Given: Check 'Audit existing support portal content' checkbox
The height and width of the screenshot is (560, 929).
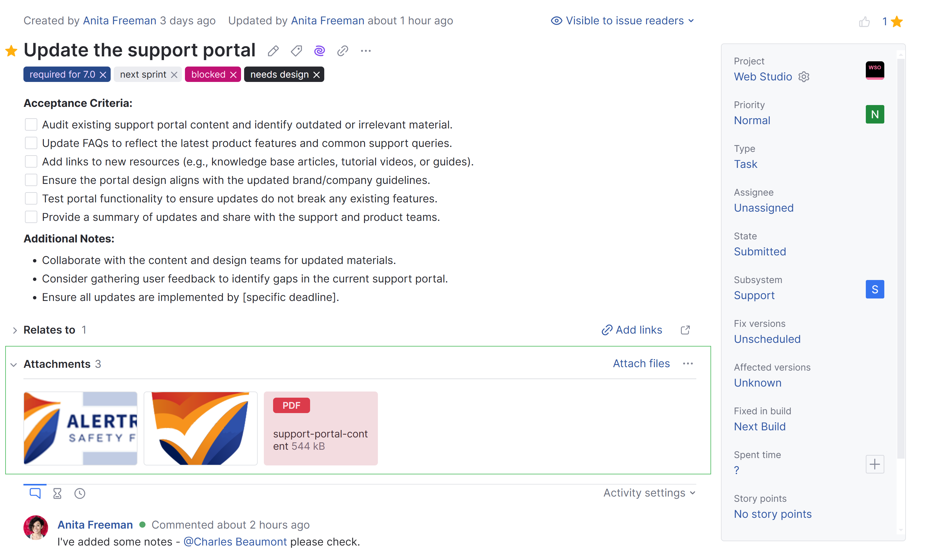Looking at the screenshot, I should pyautogui.click(x=31, y=125).
